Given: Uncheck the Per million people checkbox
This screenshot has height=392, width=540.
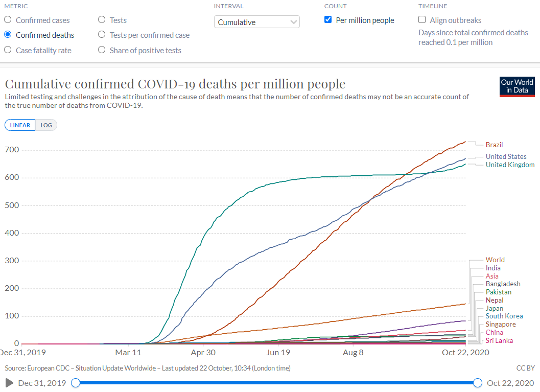Looking at the screenshot, I should tap(328, 19).
